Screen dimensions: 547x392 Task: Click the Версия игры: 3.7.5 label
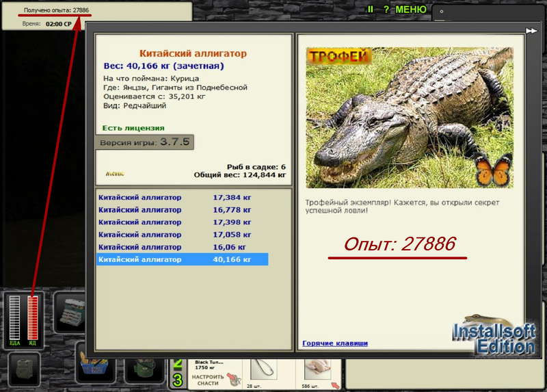point(144,142)
